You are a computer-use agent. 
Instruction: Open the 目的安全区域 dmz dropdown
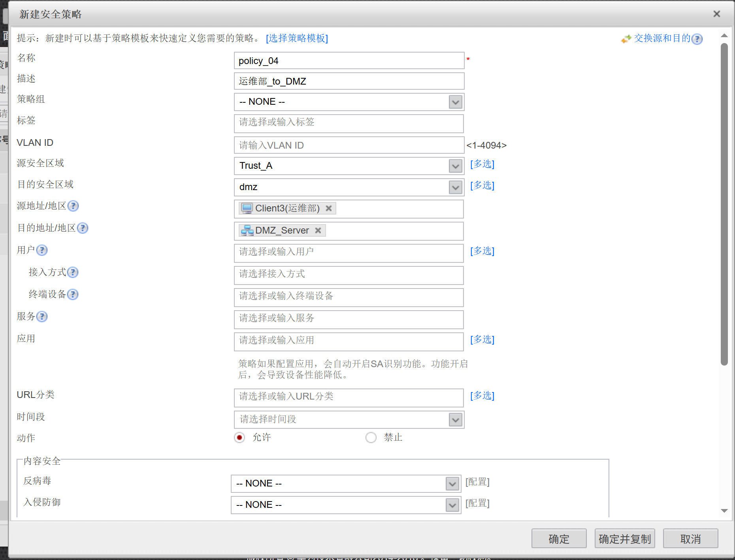click(x=455, y=187)
